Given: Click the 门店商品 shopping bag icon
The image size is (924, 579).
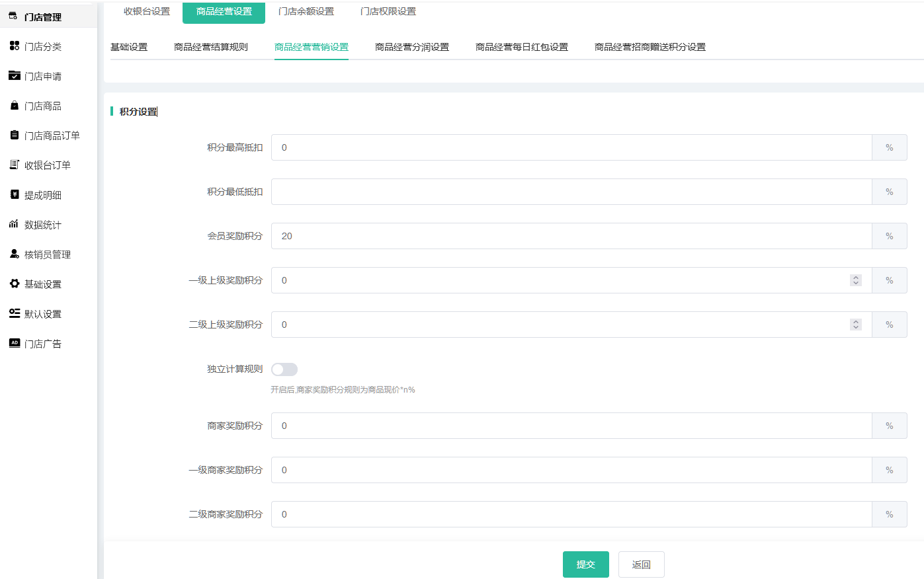Looking at the screenshot, I should [15, 105].
